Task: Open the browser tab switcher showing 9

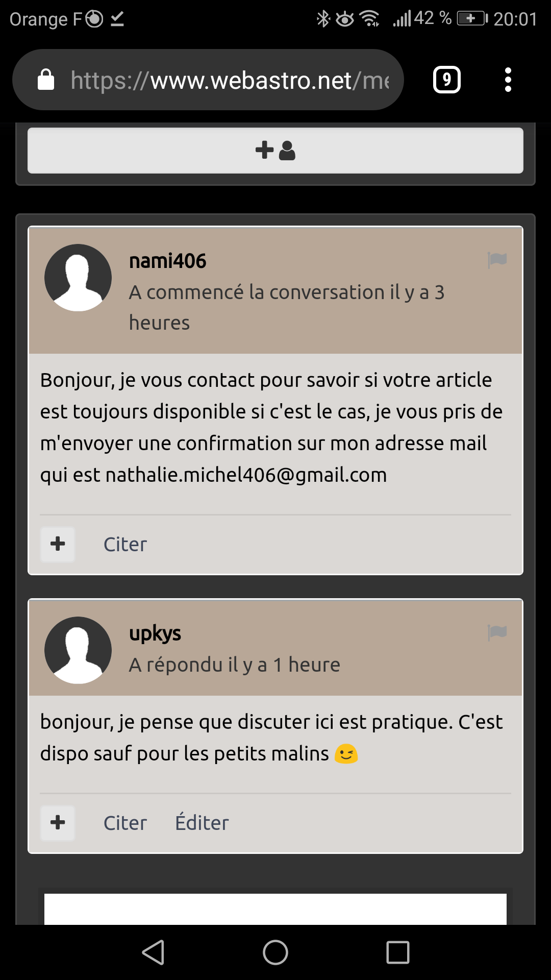Action: click(x=446, y=80)
